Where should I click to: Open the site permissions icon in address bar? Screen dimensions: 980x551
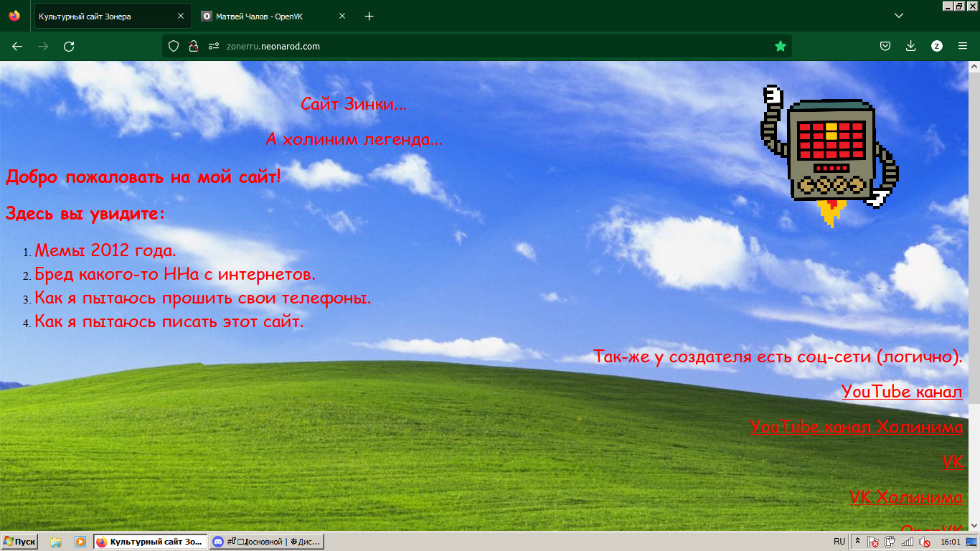click(x=213, y=46)
